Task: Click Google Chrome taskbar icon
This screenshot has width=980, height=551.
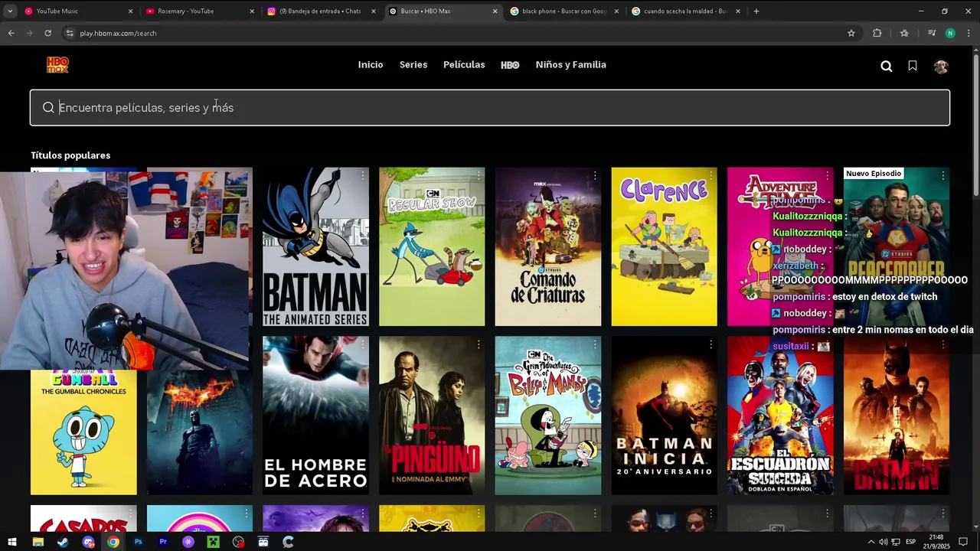Action: point(113,542)
